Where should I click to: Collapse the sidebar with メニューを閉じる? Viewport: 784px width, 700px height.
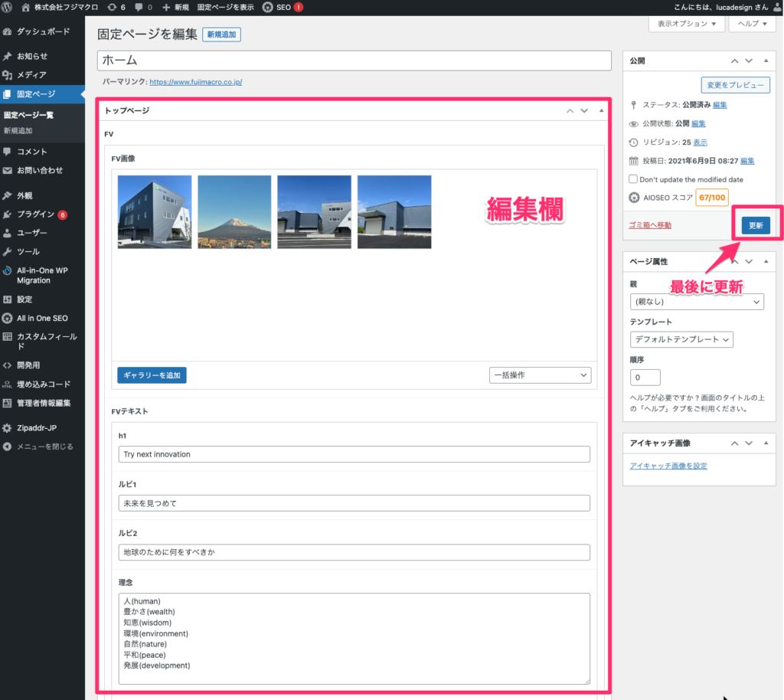[44, 446]
